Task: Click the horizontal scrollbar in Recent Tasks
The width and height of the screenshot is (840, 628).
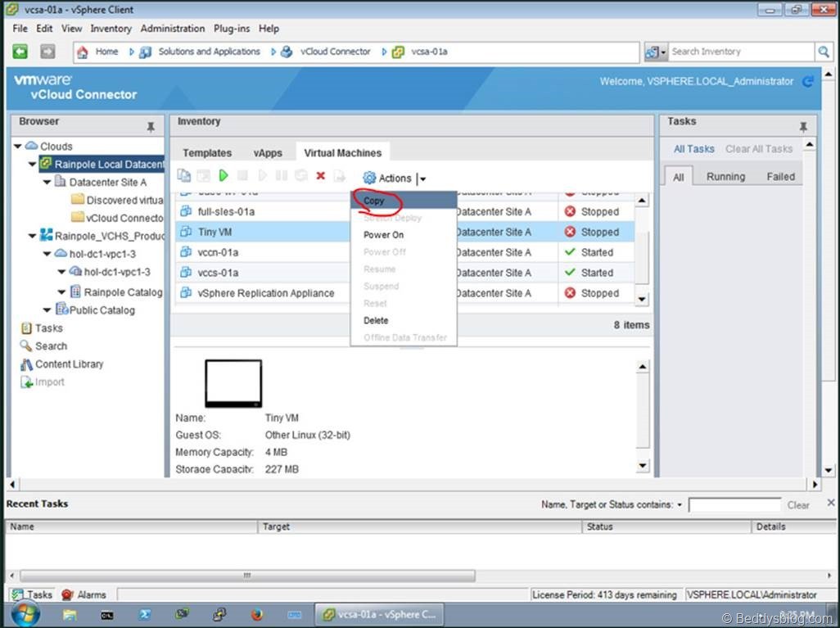Action: pyautogui.click(x=247, y=576)
